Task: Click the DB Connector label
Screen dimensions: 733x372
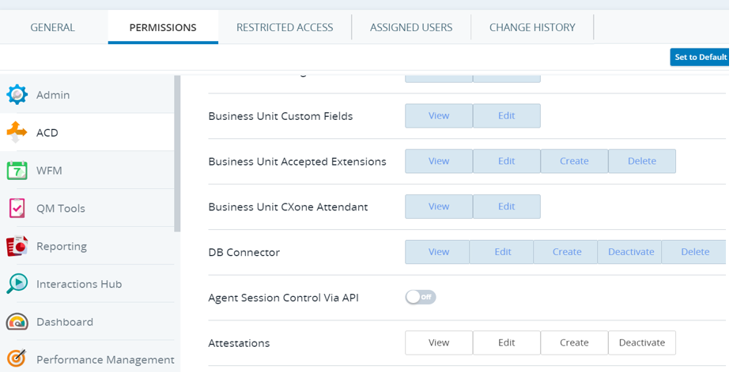Action: [x=244, y=252]
